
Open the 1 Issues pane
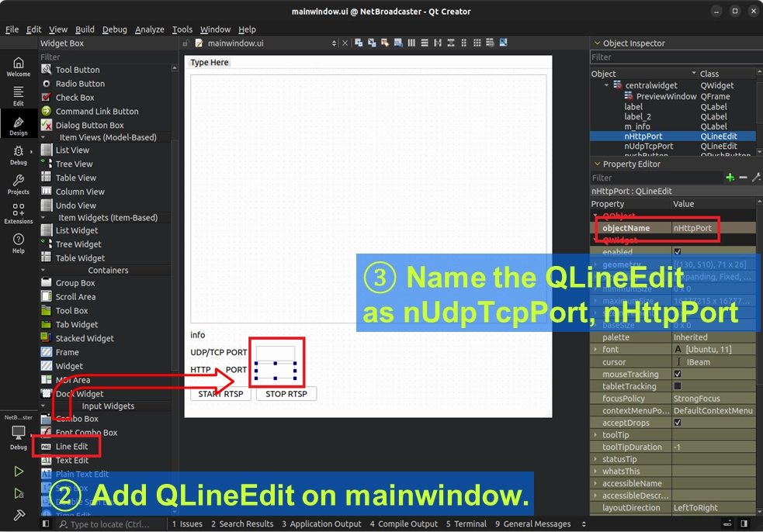187,523
